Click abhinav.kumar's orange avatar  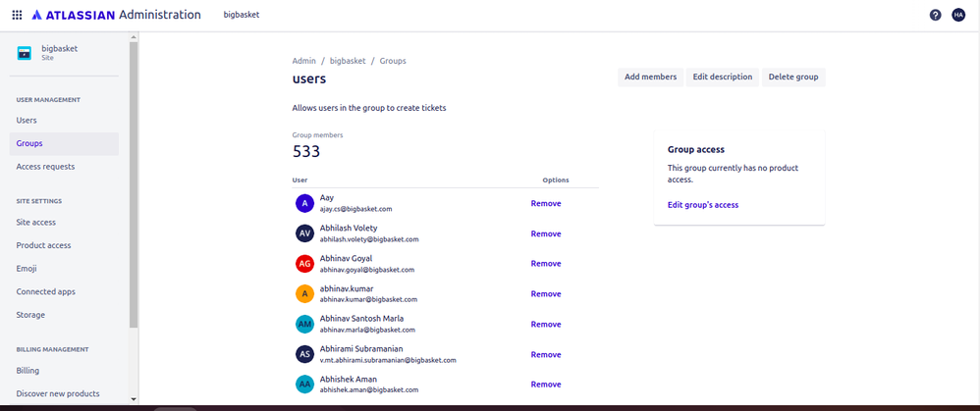(304, 293)
